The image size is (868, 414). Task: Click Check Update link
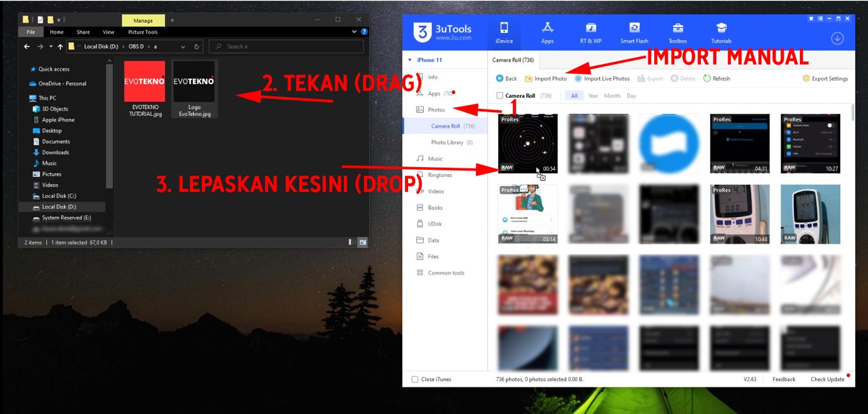pos(827,379)
